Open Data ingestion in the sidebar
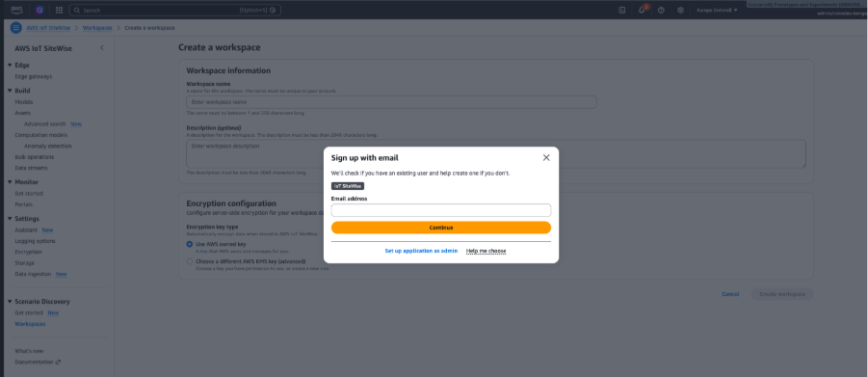Screen dimensions: 868x377 point(33,274)
